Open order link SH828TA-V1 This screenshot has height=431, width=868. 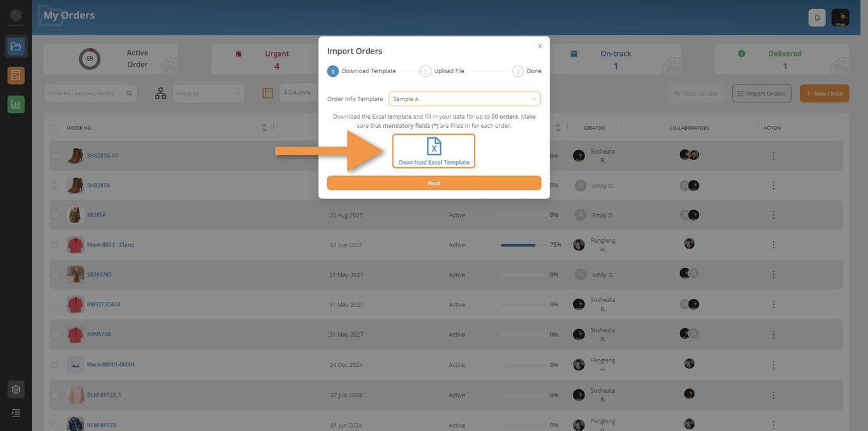click(102, 156)
